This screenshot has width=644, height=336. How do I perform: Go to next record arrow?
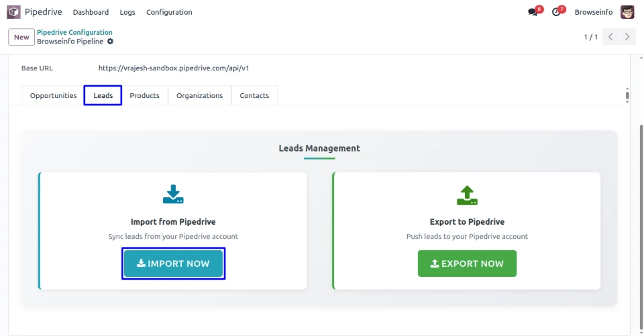point(627,37)
